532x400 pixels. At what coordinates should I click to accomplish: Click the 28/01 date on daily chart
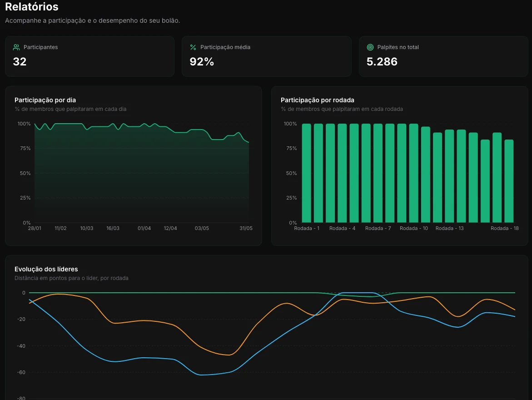35,229
